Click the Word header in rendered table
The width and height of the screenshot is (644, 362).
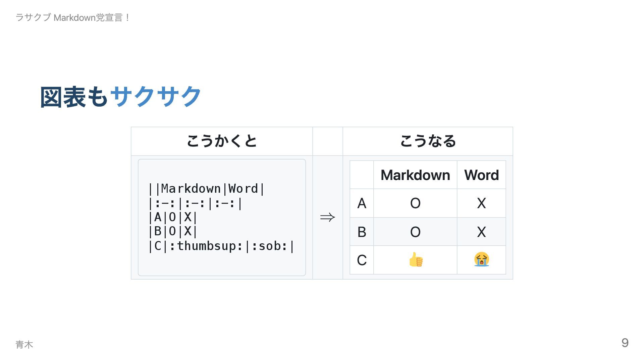pos(481,175)
